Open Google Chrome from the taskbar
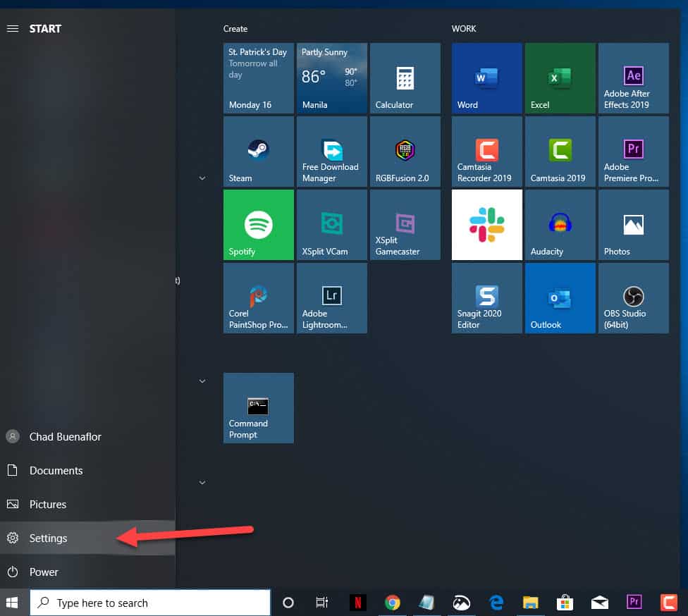 tap(392, 603)
